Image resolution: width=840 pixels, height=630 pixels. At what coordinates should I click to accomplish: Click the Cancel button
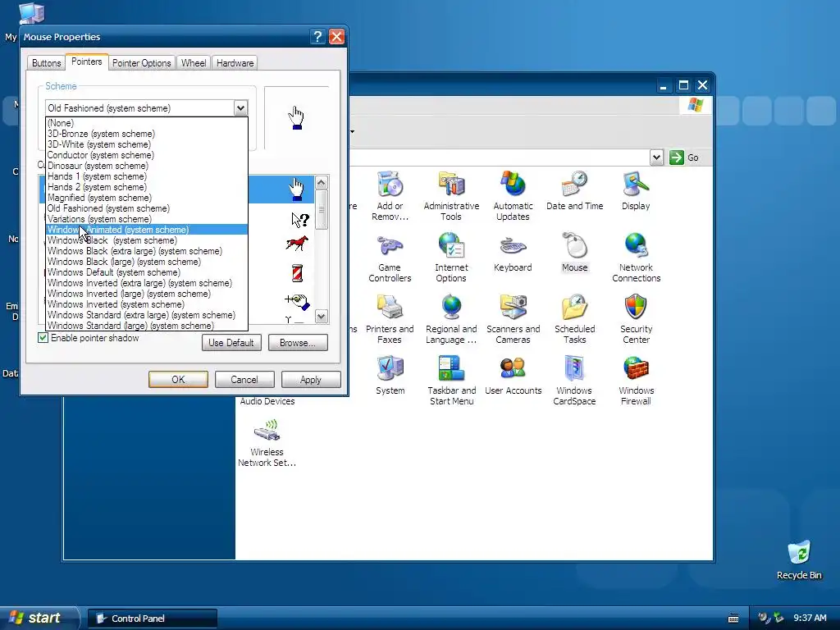pyautogui.click(x=244, y=379)
